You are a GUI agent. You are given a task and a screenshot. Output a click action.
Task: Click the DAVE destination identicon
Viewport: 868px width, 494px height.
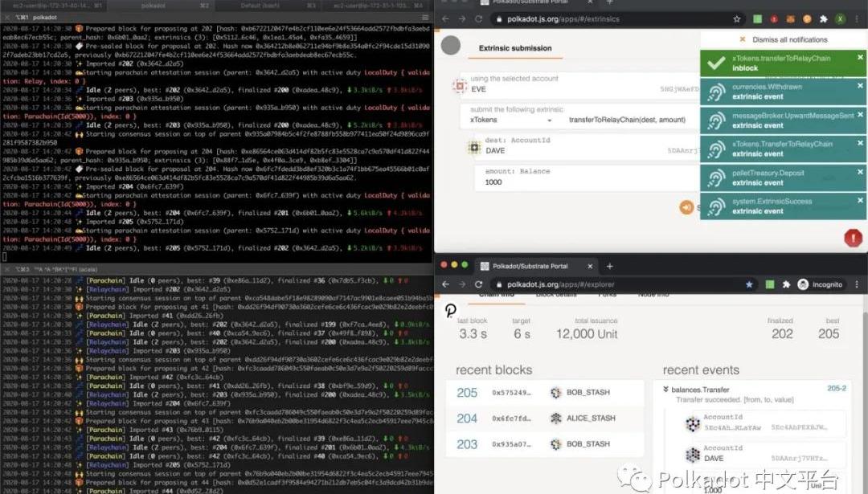(x=474, y=147)
